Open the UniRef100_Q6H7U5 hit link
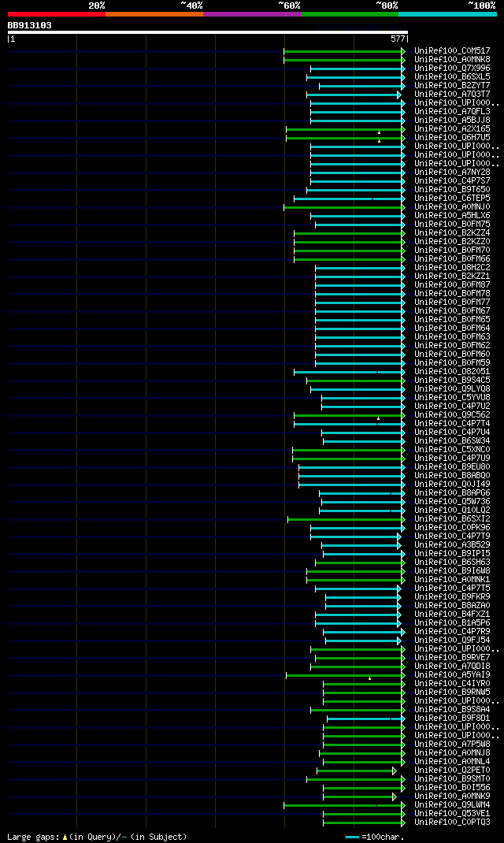Viewport: 504px width, 843px height. (x=452, y=138)
